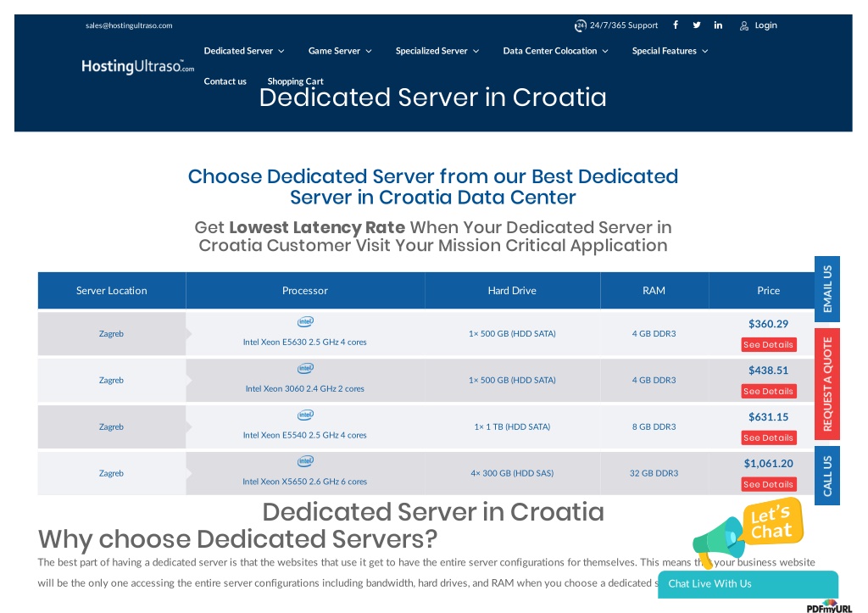Image resolution: width=868 pixels, height=613 pixels.
Task: Click the sales@hostingultraso.com email link
Action: pos(129,25)
